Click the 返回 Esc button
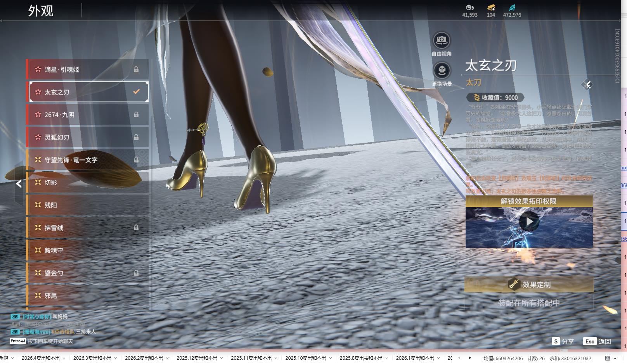 click(x=598, y=341)
